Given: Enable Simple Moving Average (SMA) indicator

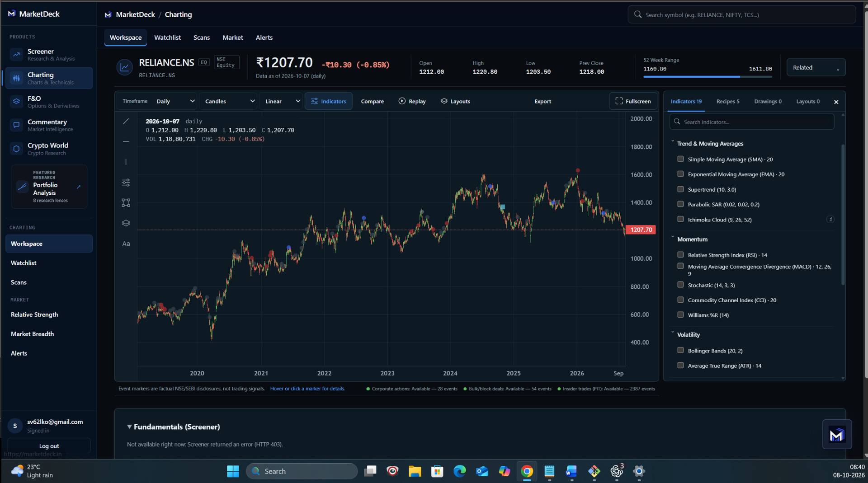Looking at the screenshot, I should click(680, 159).
